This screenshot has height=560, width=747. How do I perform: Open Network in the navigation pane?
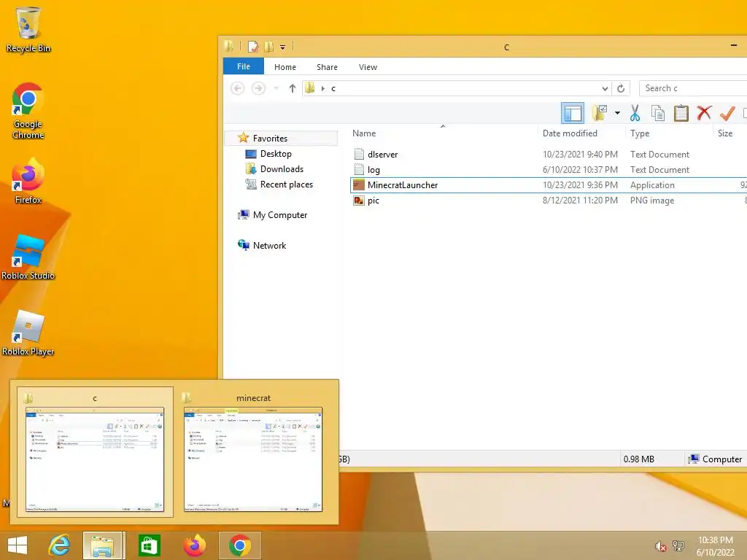(x=269, y=245)
